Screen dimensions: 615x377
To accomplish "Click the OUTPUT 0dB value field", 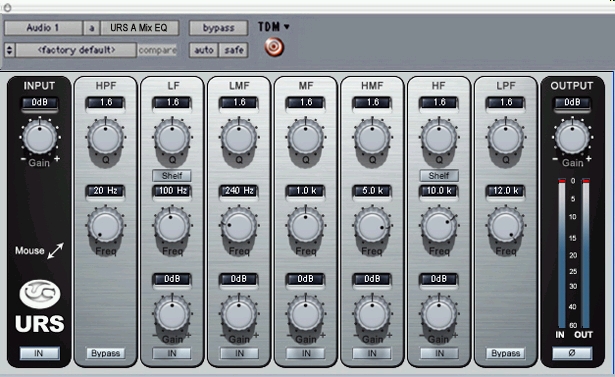I will [572, 103].
